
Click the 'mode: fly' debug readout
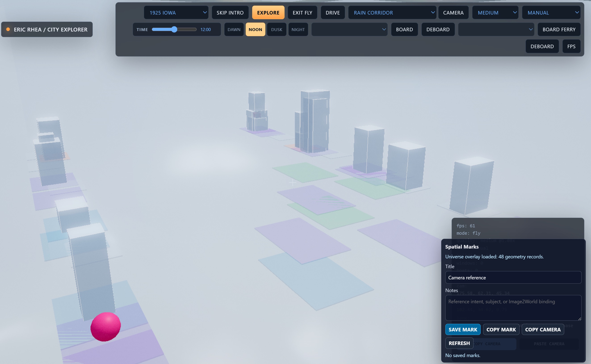pyautogui.click(x=468, y=233)
